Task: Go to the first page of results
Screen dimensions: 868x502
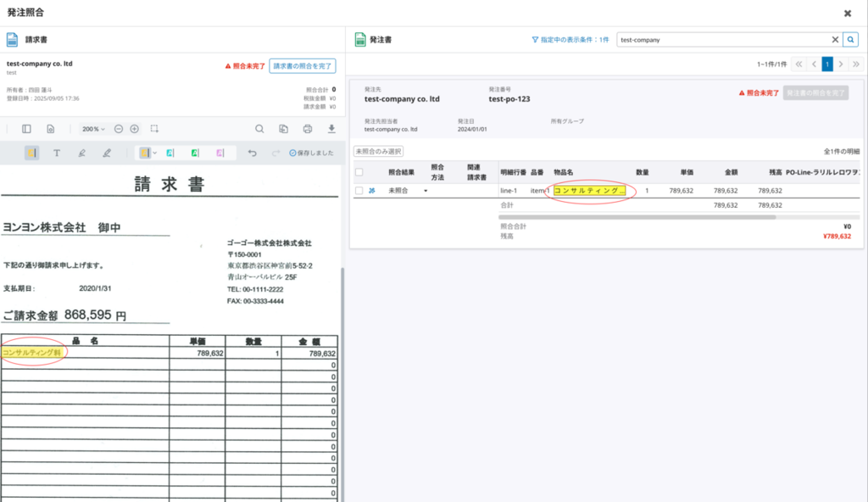Action: point(798,64)
